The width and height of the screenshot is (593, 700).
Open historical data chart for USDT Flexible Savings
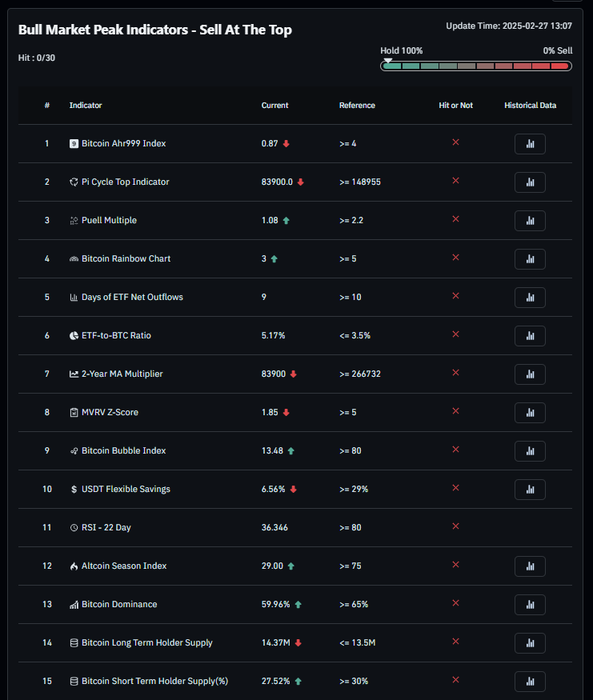(x=530, y=490)
